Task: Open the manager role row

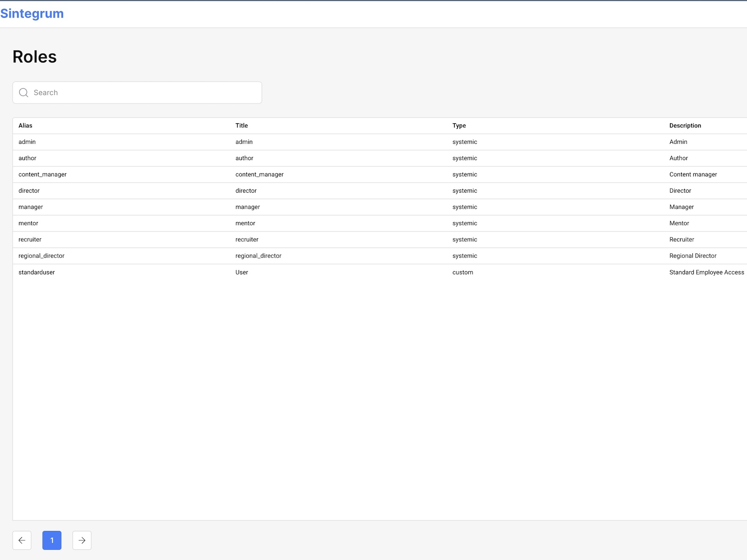Action: 187,207
